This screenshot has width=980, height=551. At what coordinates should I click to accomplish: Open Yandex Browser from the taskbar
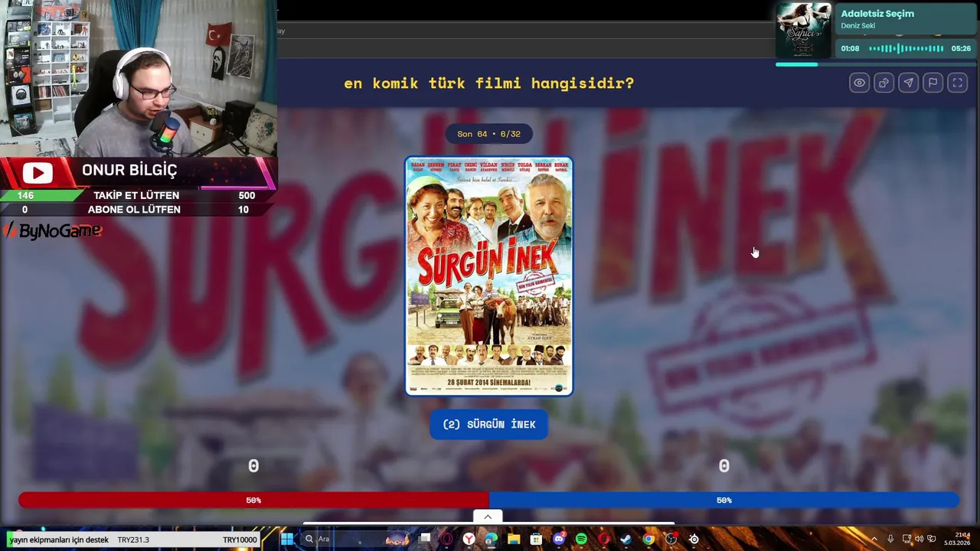[x=469, y=540]
